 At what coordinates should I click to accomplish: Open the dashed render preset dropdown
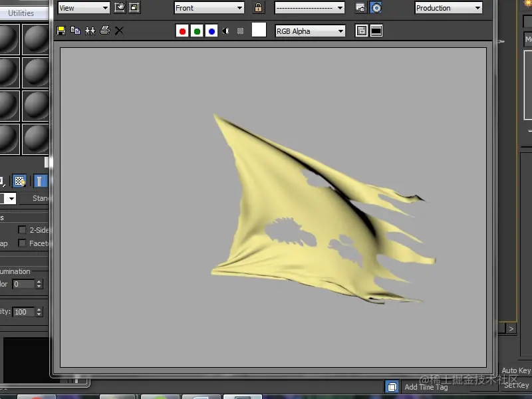coord(309,8)
